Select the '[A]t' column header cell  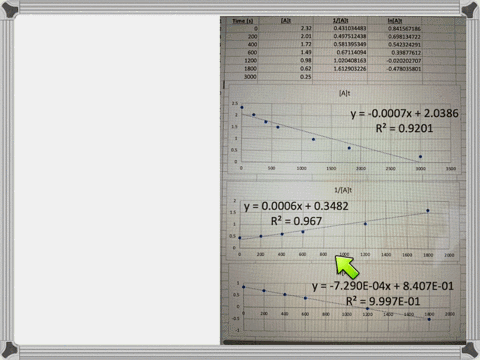[x=286, y=21]
